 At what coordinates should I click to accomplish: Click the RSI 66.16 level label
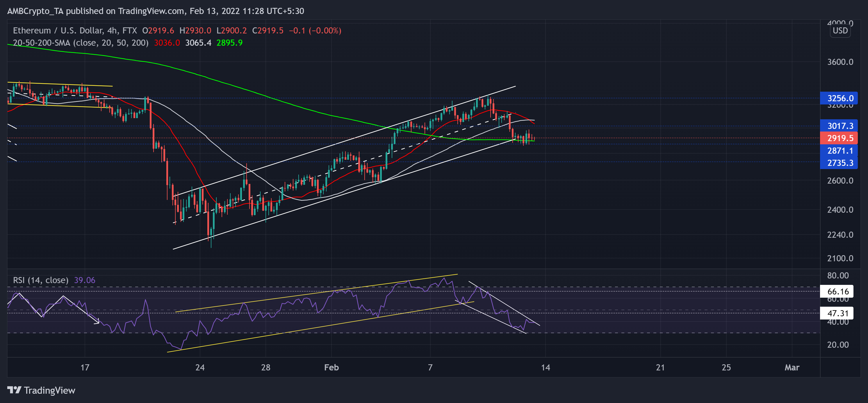[x=837, y=291]
